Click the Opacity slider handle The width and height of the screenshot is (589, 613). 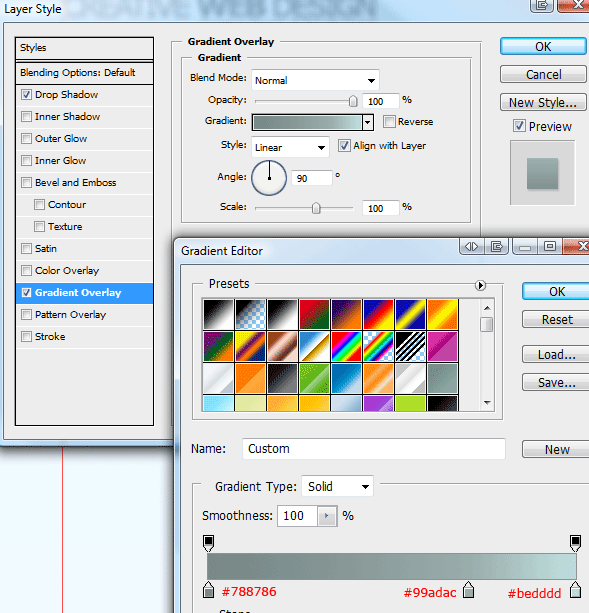pyautogui.click(x=353, y=101)
